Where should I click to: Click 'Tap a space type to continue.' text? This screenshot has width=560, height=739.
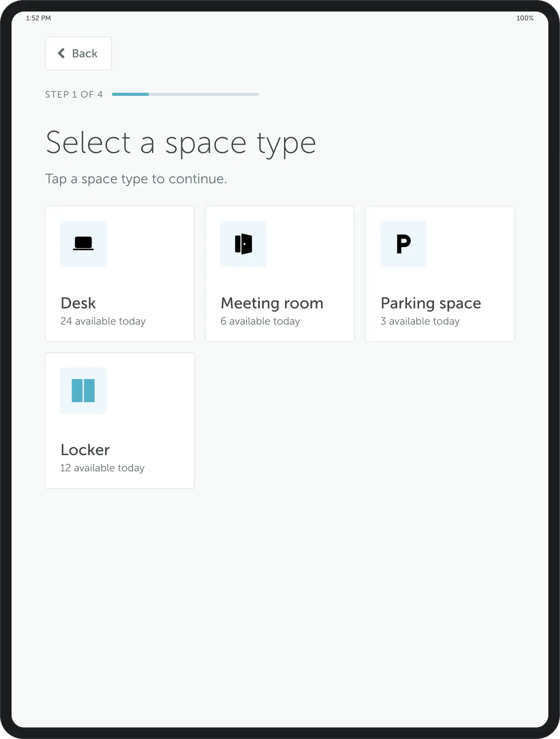pos(136,179)
